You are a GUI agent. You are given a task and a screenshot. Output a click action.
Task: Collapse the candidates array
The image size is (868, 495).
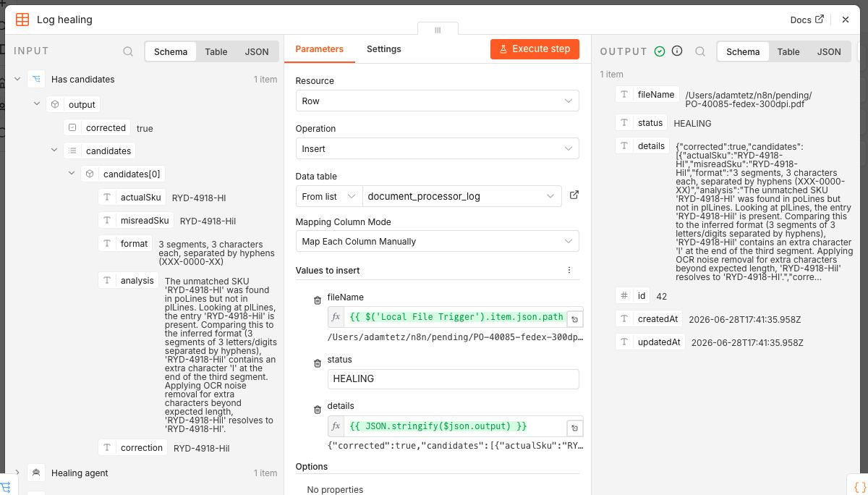[x=54, y=151]
